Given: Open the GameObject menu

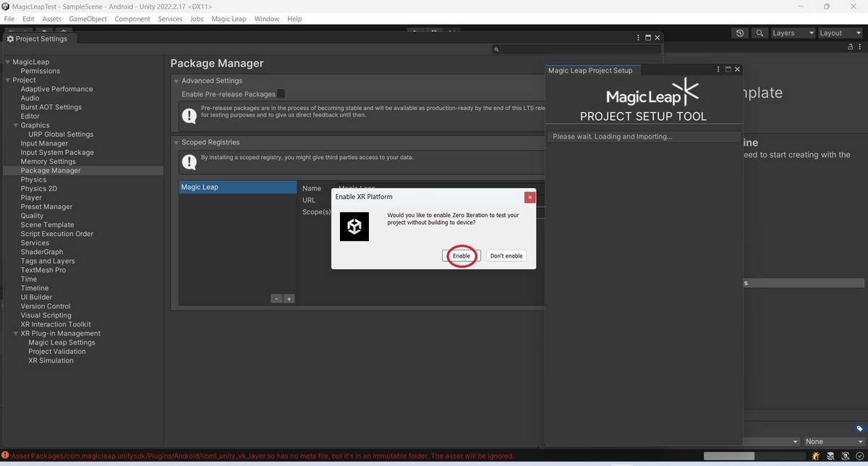Looking at the screenshot, I should (87, 19).
